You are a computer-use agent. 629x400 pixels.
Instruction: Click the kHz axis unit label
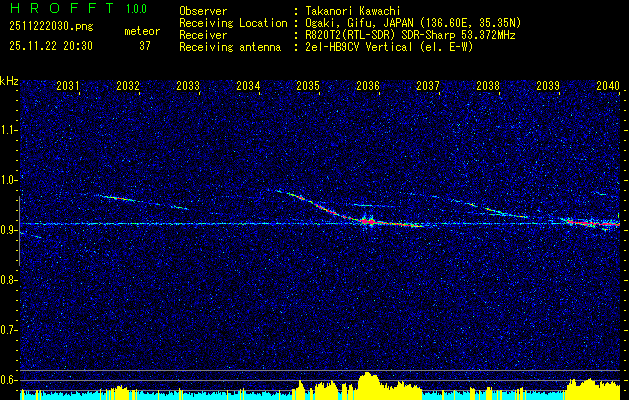9,81
